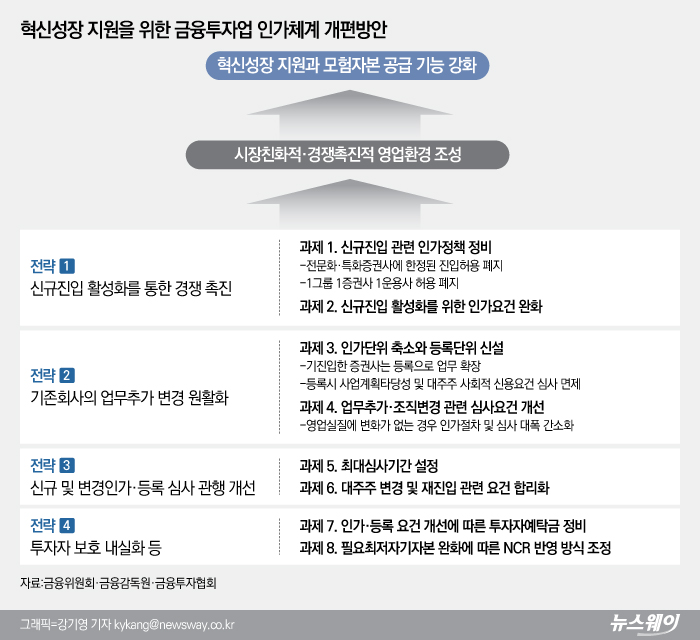The height and width of the screenshot is (640, 700).
Task: Click the credit 그래픽=강기영 기자 kykang@newsway.co.kr
Action: click(x=127, y=624)
